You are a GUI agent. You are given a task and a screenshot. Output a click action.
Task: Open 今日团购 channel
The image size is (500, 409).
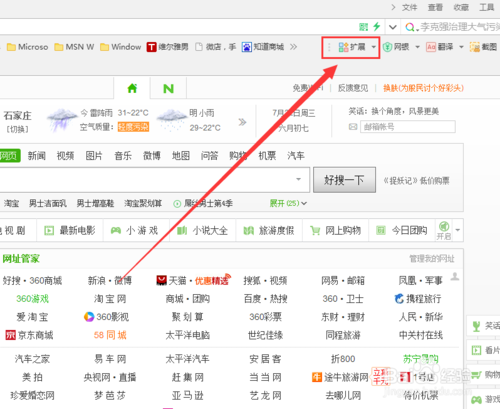[x=401, y=230]
